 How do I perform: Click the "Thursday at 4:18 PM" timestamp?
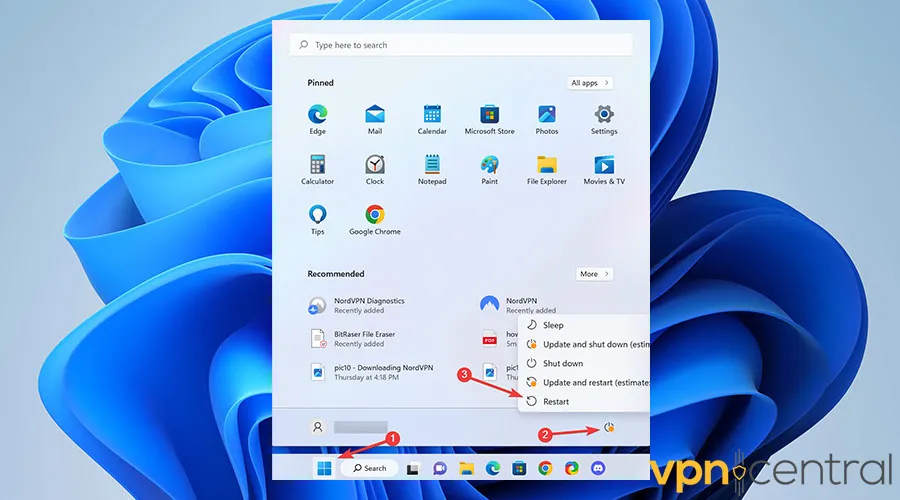(366, 377)
